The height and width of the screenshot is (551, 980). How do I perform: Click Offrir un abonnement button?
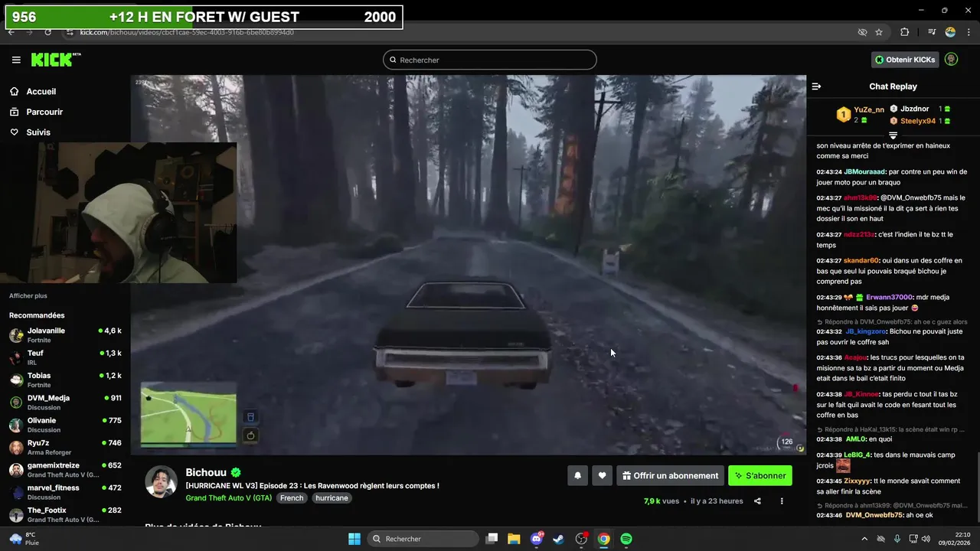tap(670, 475)
